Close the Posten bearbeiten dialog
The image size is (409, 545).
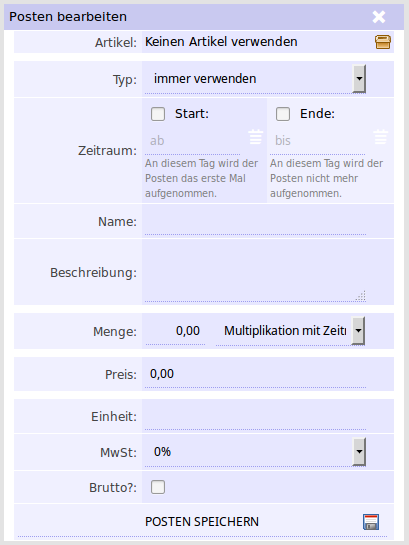(379, 17)
